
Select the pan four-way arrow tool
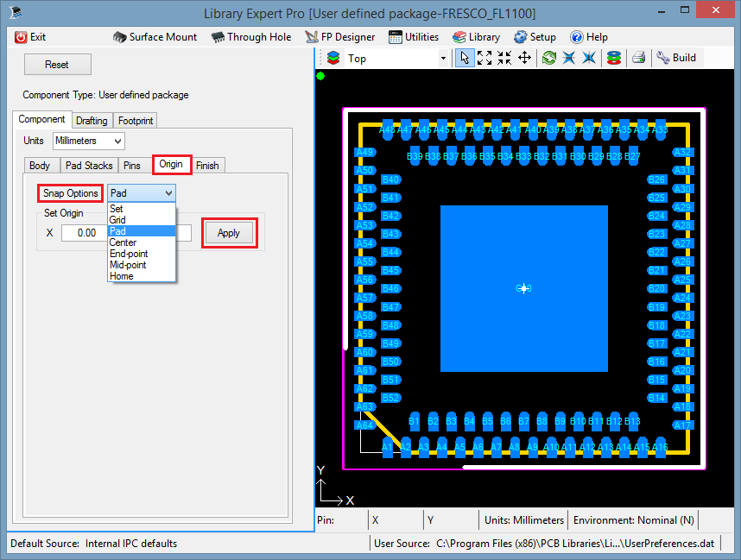pyautogui.click(x=524, y=58)
